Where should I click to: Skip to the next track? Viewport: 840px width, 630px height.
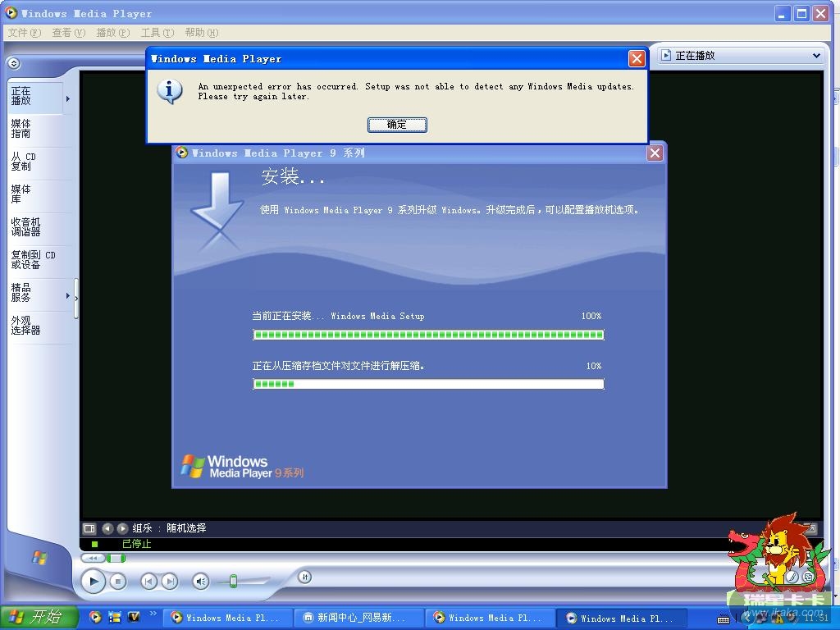(170, 582)
